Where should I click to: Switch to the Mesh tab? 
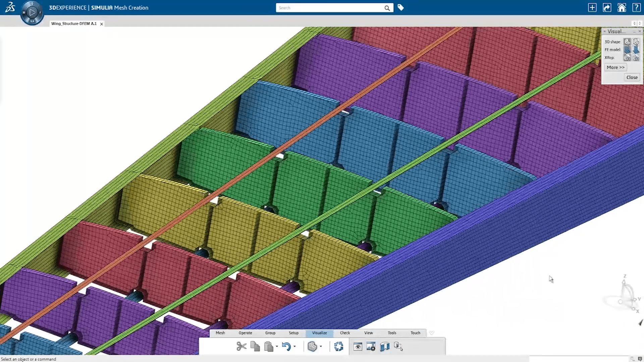click(x=220, y=333)
